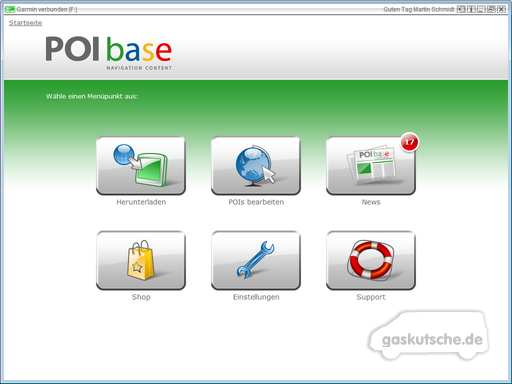
Task: Click the POIs bearbeiten label
Action: (x=256, y=202)
